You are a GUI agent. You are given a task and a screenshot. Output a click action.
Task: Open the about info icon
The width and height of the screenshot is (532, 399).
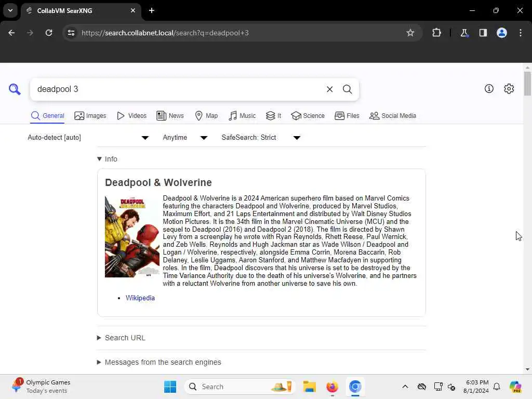pos(489,89)
